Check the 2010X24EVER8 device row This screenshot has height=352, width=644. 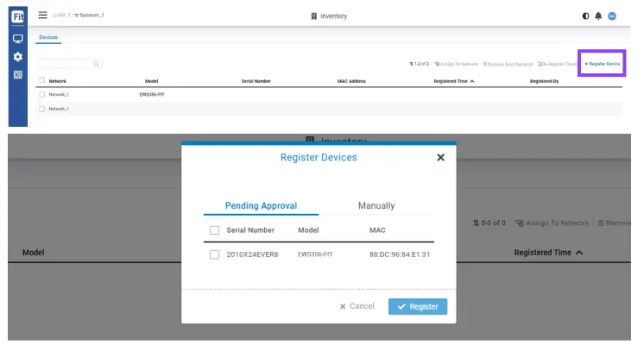214,255
